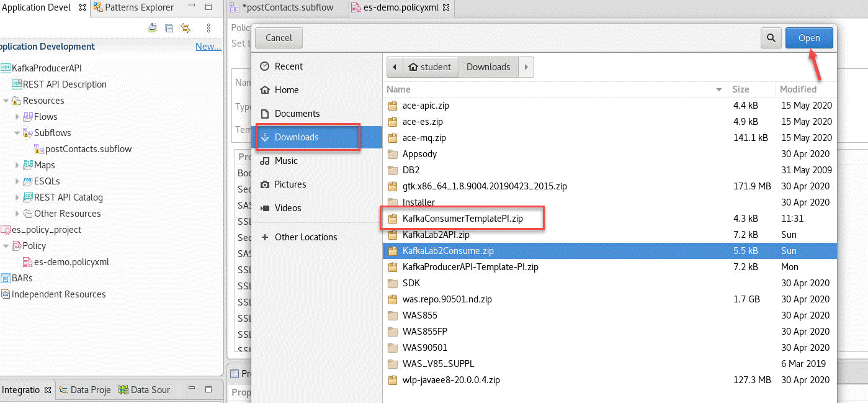The height and width of the screenshot is (403, 868).
Task: Click Link with Editor arrows icon
Action: click(185, 28)
